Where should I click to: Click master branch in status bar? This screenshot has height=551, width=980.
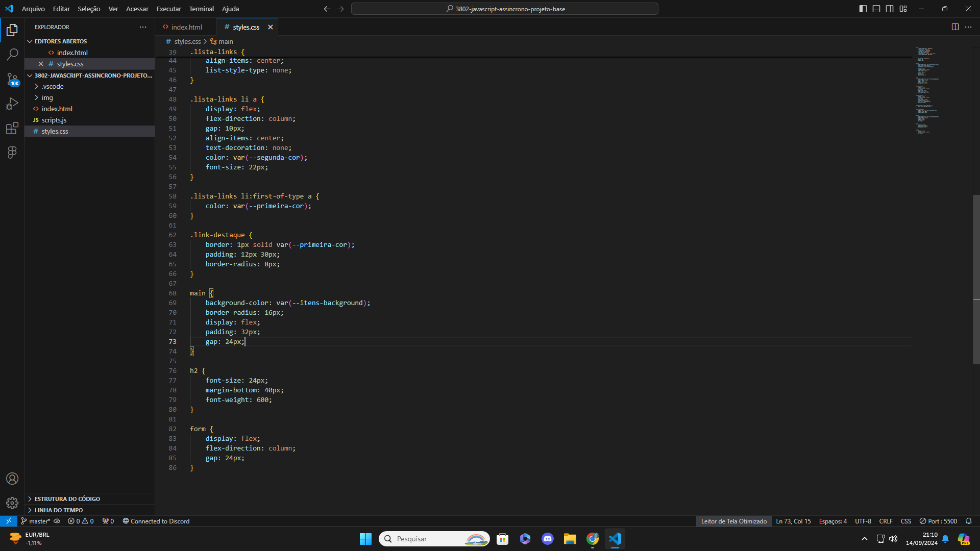[x=36, y=521]
